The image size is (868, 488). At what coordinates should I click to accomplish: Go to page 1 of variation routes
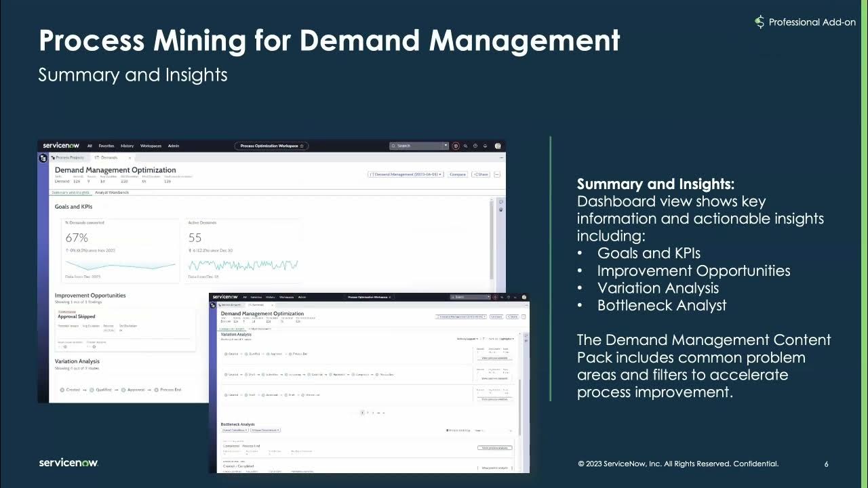tap(363, 412)
